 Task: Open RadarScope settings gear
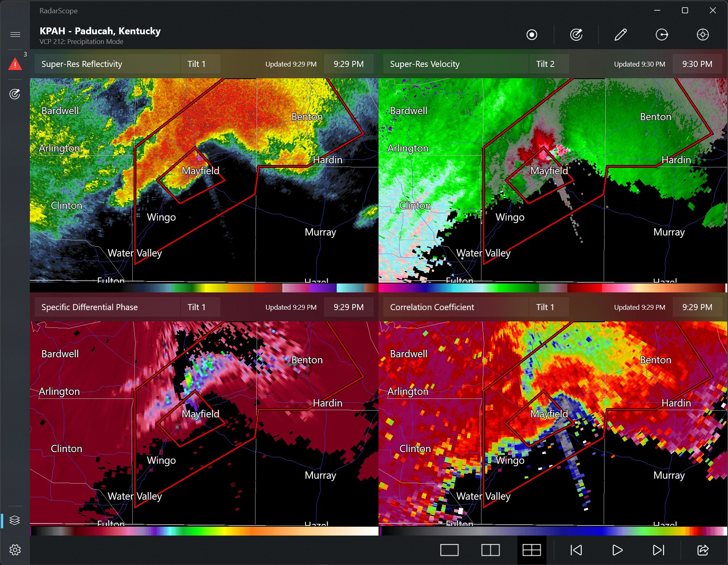[15, 550]
